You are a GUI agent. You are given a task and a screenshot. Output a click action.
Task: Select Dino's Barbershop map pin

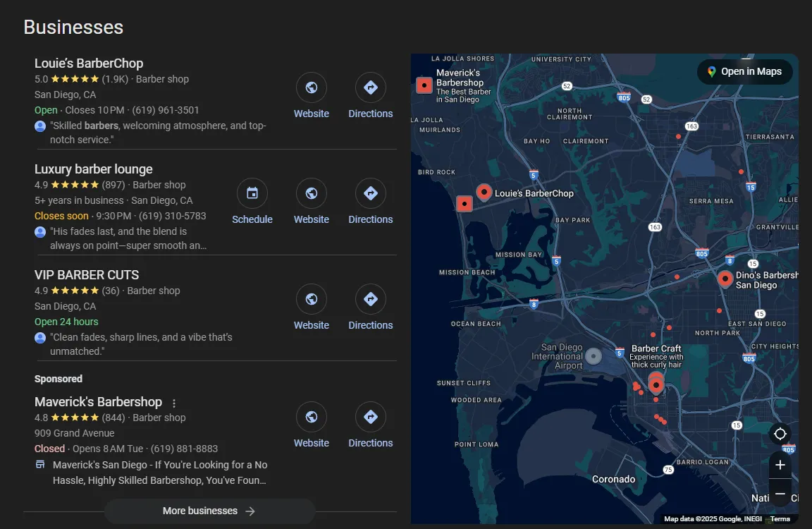(725, 279)
